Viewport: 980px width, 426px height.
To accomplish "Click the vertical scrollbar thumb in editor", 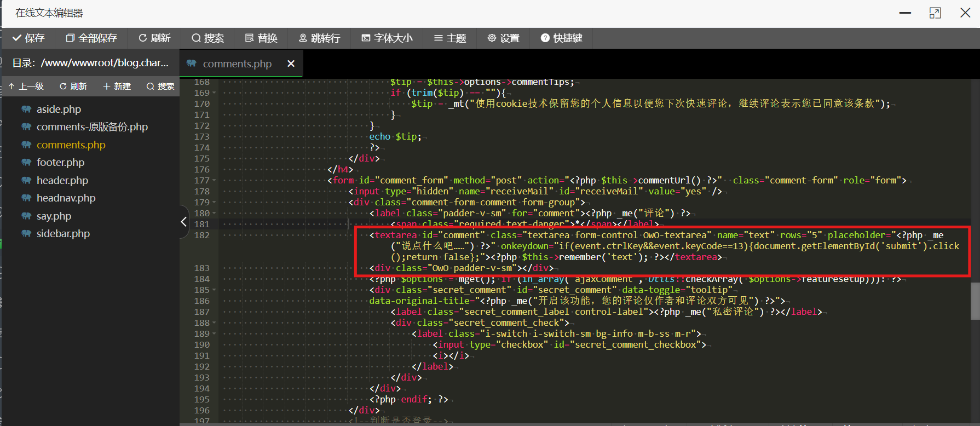I will click(x=975, y=301).
